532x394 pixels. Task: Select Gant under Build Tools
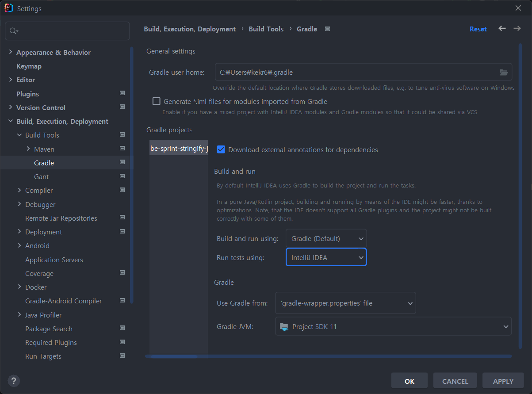pyautogui.click(x=41, y=176)
